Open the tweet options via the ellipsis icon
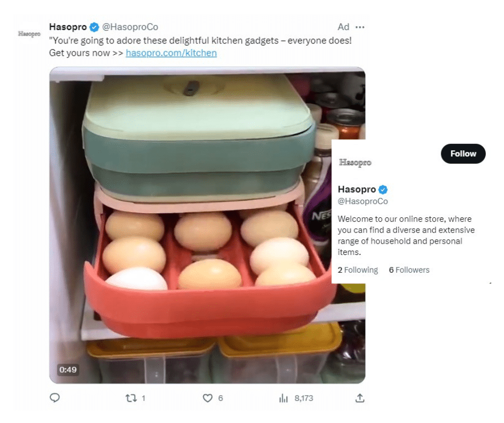Viewport: 504px width, 423px height. coord(359,26)
